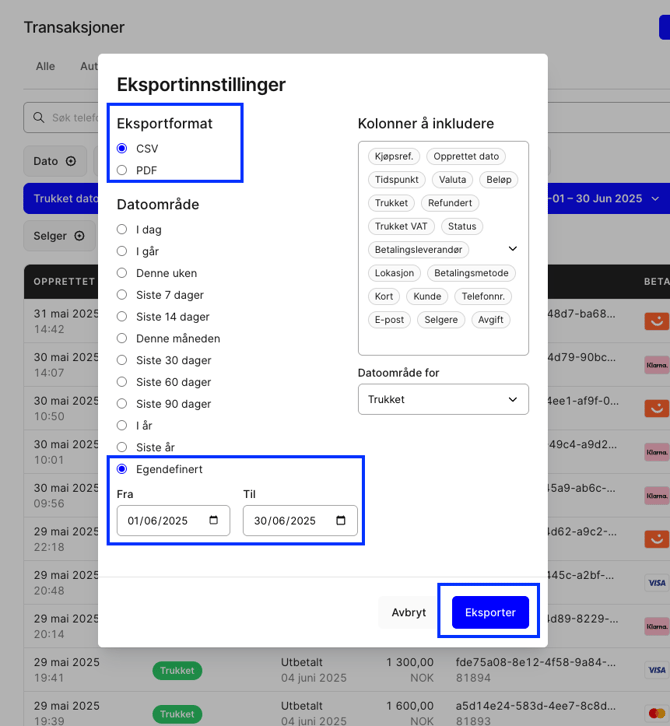Screen dimensions: 670x726
Task: Click the Klarna icon in 10:01 row
Action: [x=657, y=452]
